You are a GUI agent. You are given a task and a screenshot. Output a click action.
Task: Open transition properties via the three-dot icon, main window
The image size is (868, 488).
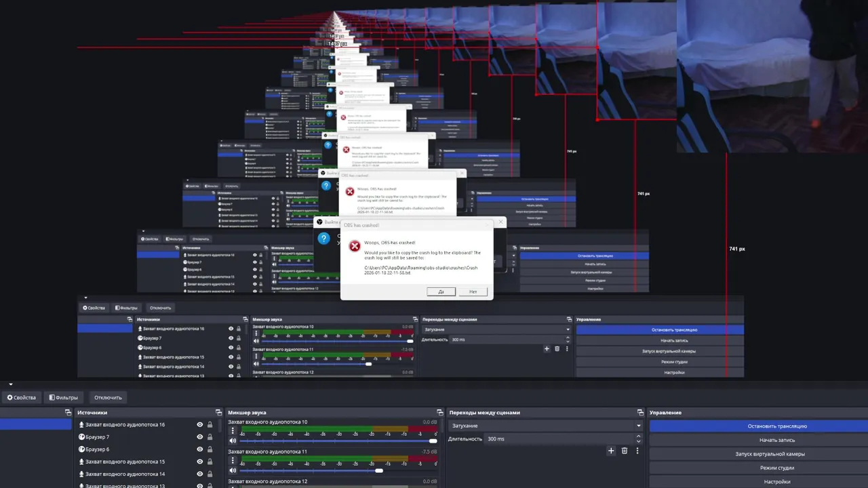(637, 451)
